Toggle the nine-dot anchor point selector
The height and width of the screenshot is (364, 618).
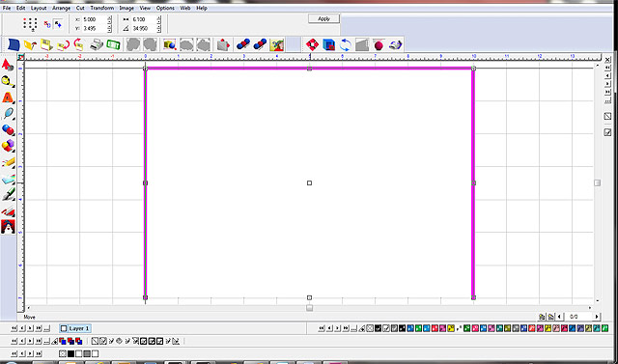point(30,23)
